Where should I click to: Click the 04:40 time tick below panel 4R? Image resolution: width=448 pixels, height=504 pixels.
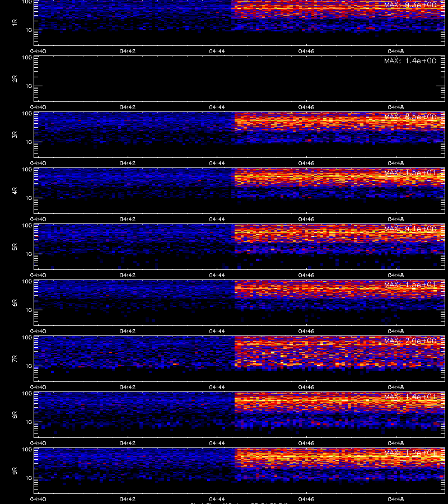click(x=38, y=220)
